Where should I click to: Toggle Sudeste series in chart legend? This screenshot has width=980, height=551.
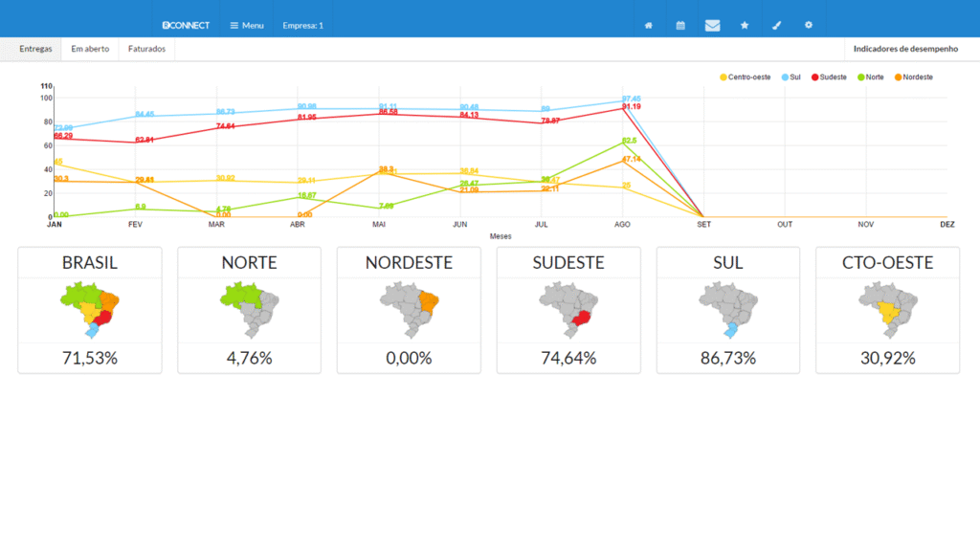click(x=828, y=77)
